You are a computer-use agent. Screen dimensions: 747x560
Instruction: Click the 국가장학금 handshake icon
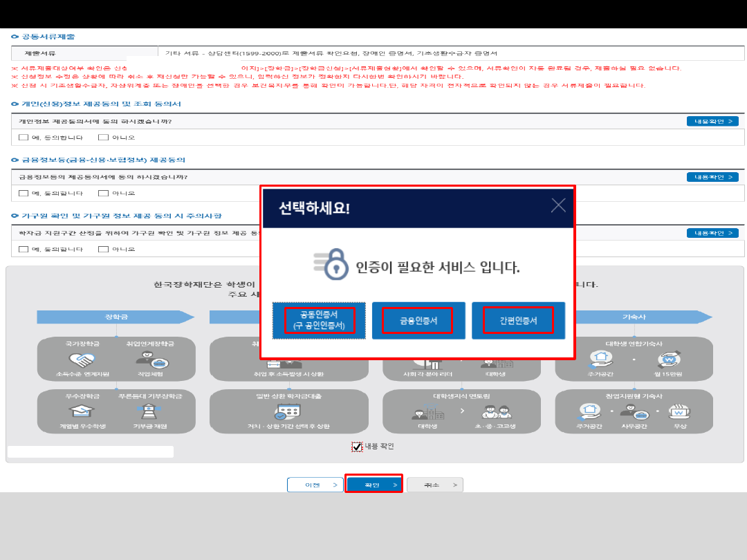pyautogui.click(x=82, y=360)
